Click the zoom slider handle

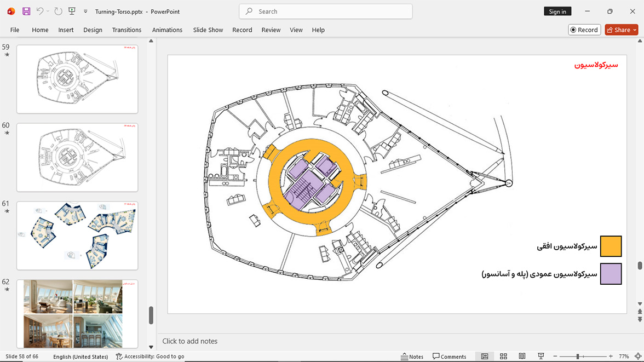(578, 357)
